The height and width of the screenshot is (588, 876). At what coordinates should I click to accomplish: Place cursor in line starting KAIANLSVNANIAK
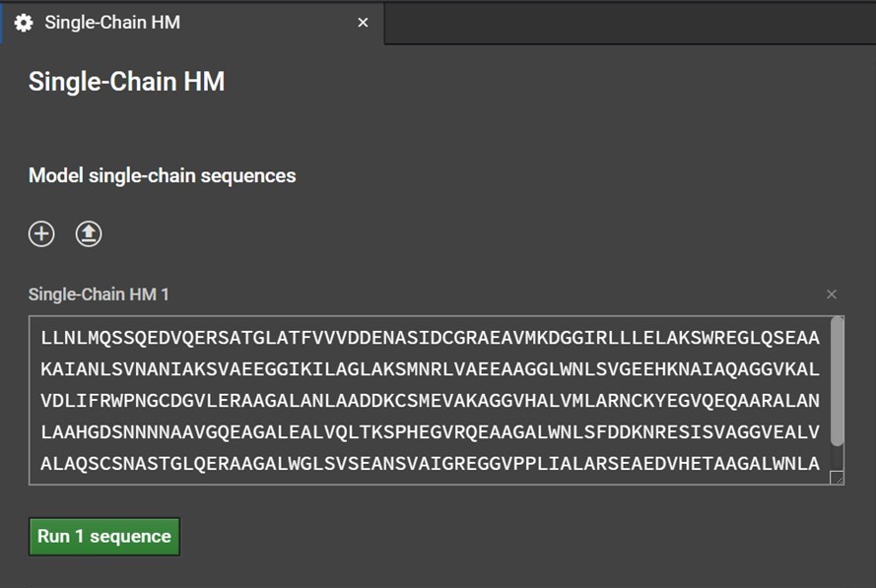(x=430, y=369)
